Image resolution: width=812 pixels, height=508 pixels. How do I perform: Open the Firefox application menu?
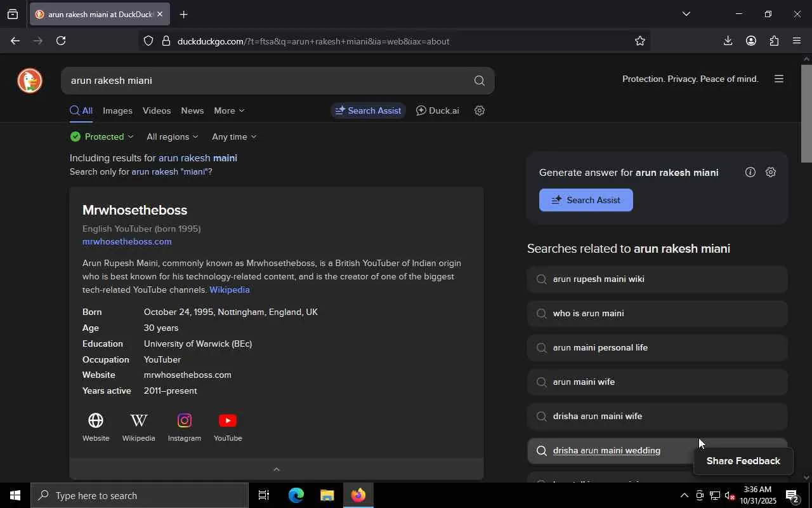click(797, 41)
